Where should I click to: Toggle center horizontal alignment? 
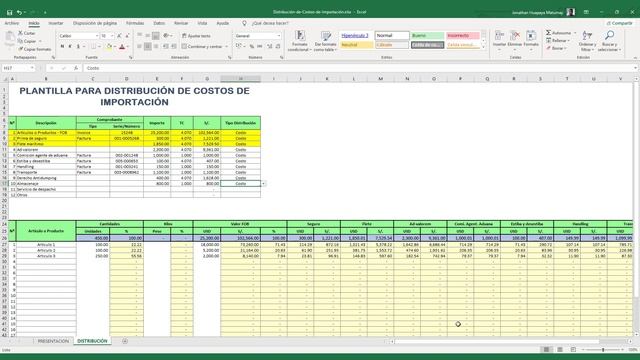coord(148,47)
